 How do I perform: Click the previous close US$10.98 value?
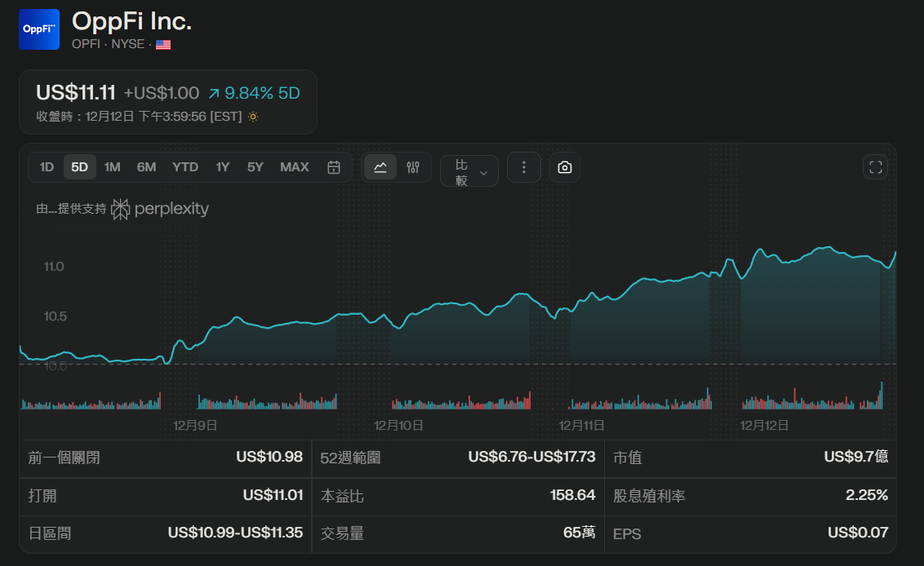[x=269, y=457]
